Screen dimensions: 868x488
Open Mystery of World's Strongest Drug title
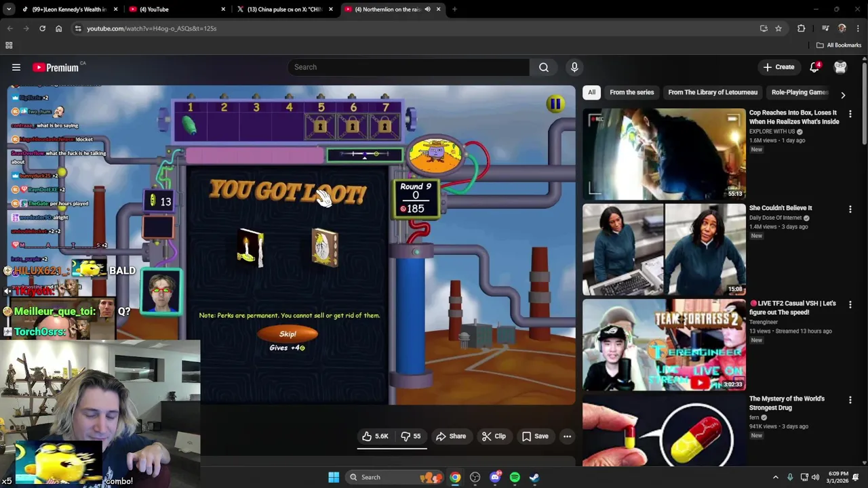point(787,403)
